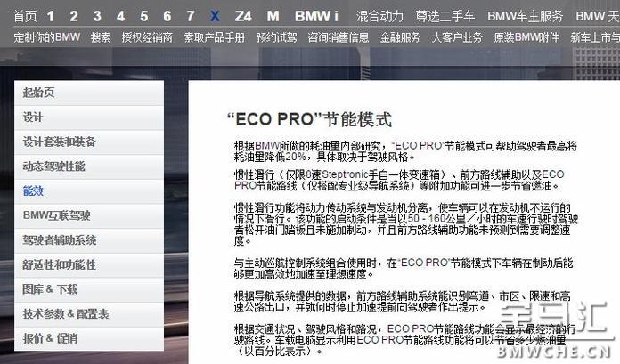Viewport: 620px width, 364px height.
Task: Click paragraph starting 惯性滑行功能将动力传动系统
Action: [406, 224]
